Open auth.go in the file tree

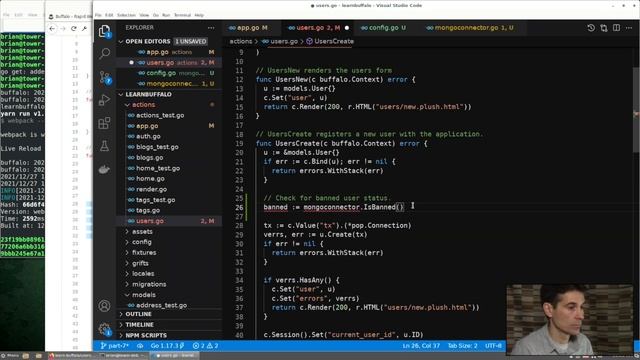click(x=148, y=136)
